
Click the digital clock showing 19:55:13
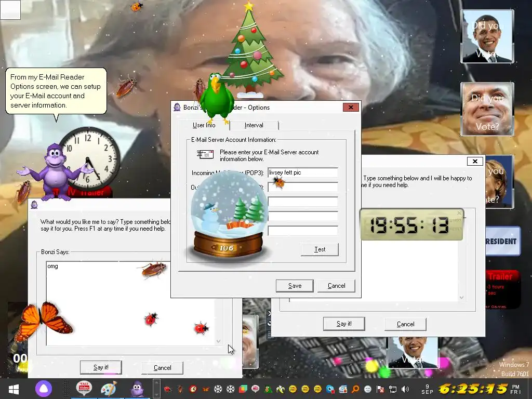click(x=411, y=224)
